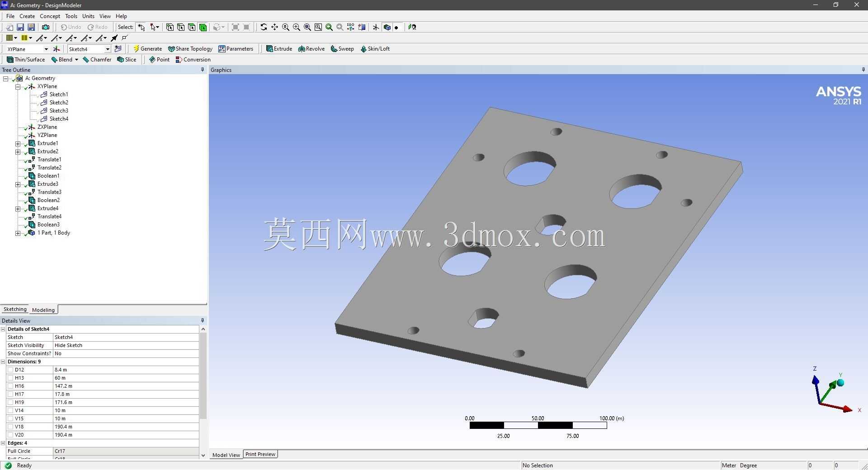Expand the Extrude1 tree node
This screenshot has width=868, height=470.
pos(18,144)
